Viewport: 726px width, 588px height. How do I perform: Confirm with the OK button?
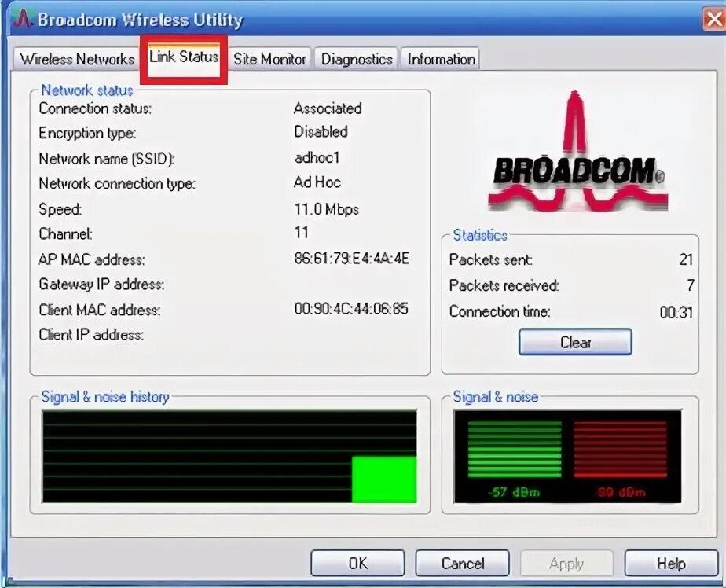click(358, 564)
